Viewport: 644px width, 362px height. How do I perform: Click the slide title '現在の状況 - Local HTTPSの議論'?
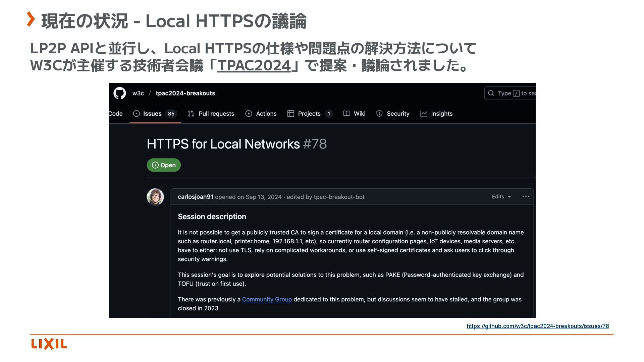174,21
